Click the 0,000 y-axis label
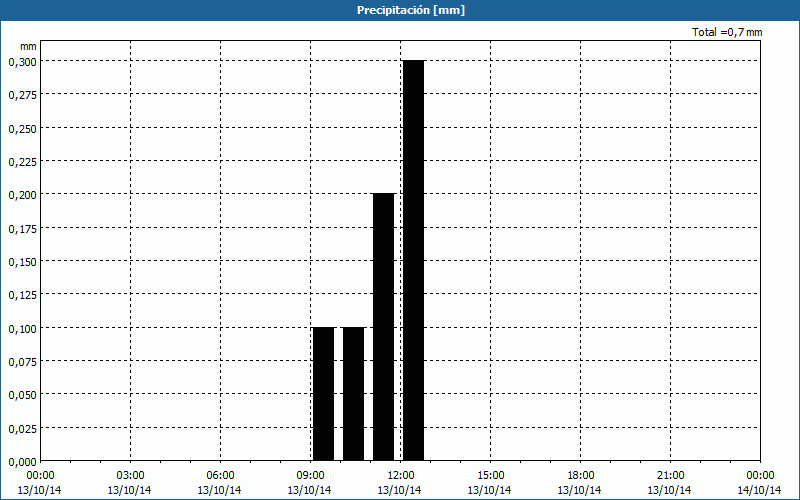Screen dimensions: 800x500 pyautogui.click(x=22, y=462)
